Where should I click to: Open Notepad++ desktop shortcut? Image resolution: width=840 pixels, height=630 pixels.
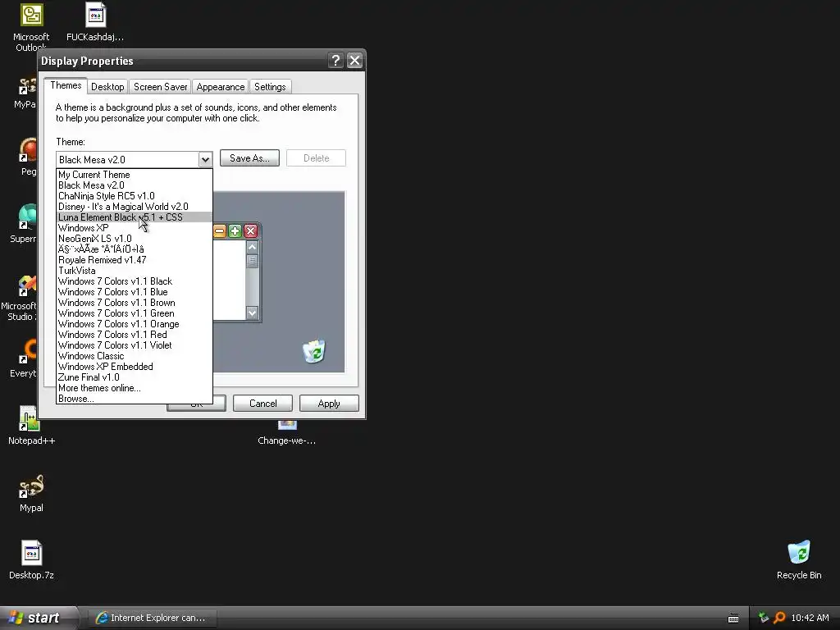[31, 425]
